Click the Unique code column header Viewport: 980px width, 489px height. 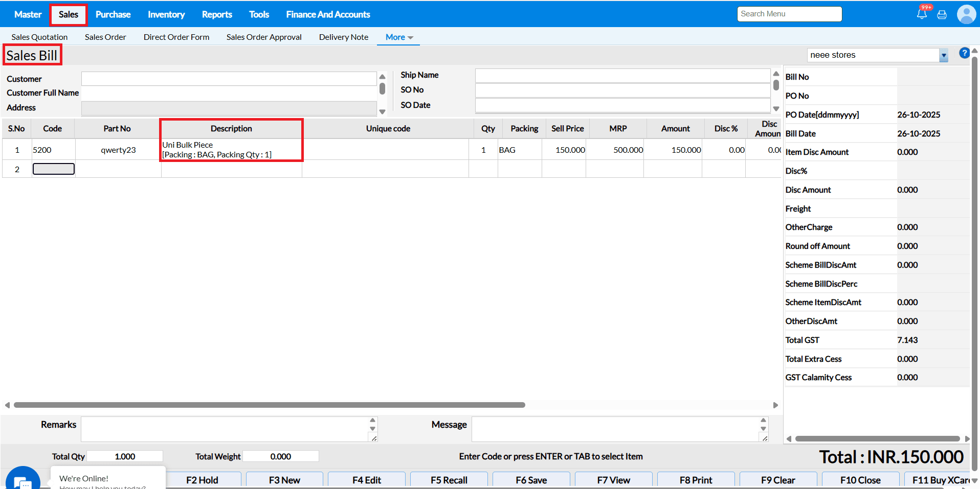(x=388, y=129)
